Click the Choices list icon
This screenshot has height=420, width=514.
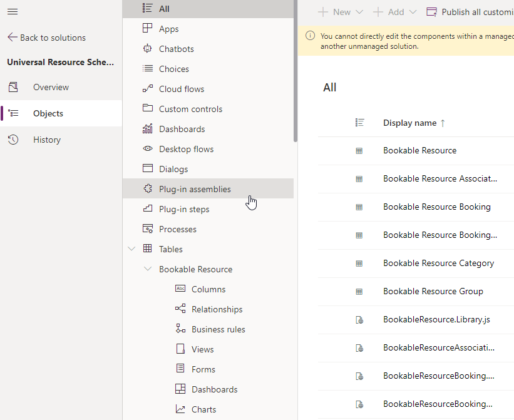[x=147, y=68]
